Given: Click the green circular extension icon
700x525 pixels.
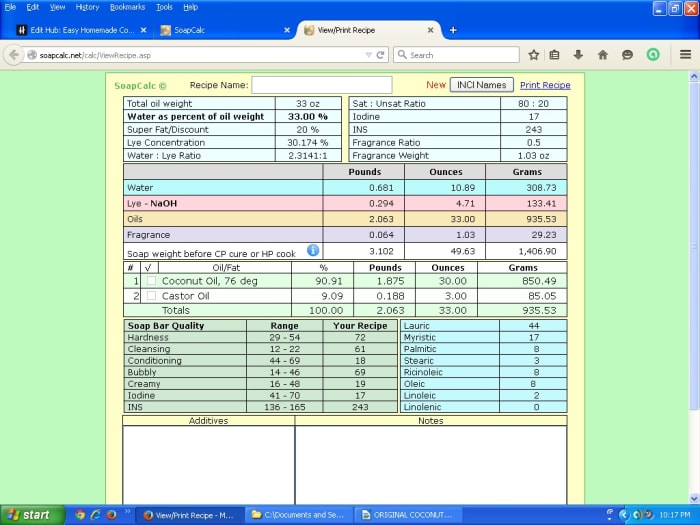Looking at the screenshot, I should (x=653, y=55).
